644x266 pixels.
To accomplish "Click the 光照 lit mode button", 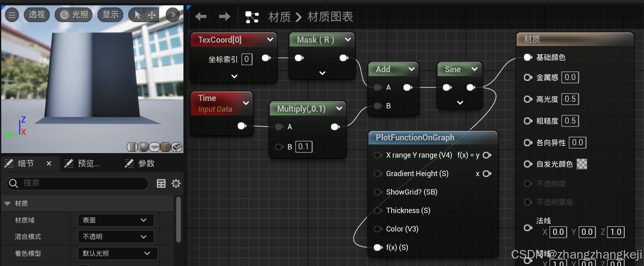I will [74, 15].
